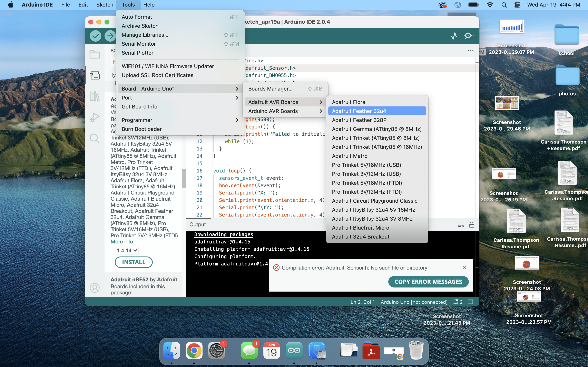Click the Debugger sidebar icon
588x367 pixels.
[94, 117]
